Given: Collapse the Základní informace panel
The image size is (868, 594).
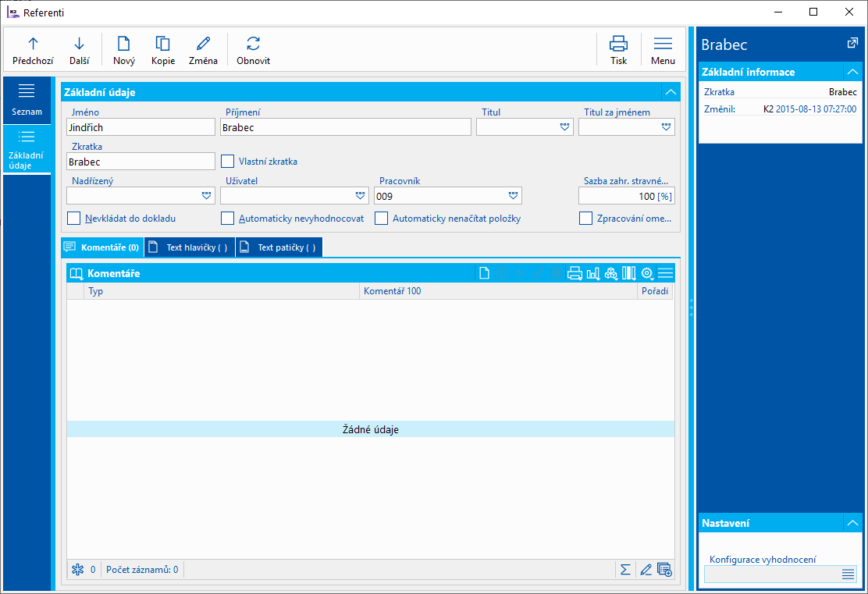Looking at the screenshot, I should click(x=852, y=72).
